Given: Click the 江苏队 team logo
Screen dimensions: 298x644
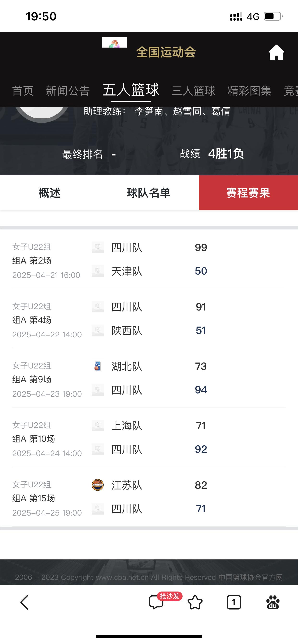Looking at the screenshot, I should (x=98, y=485).
